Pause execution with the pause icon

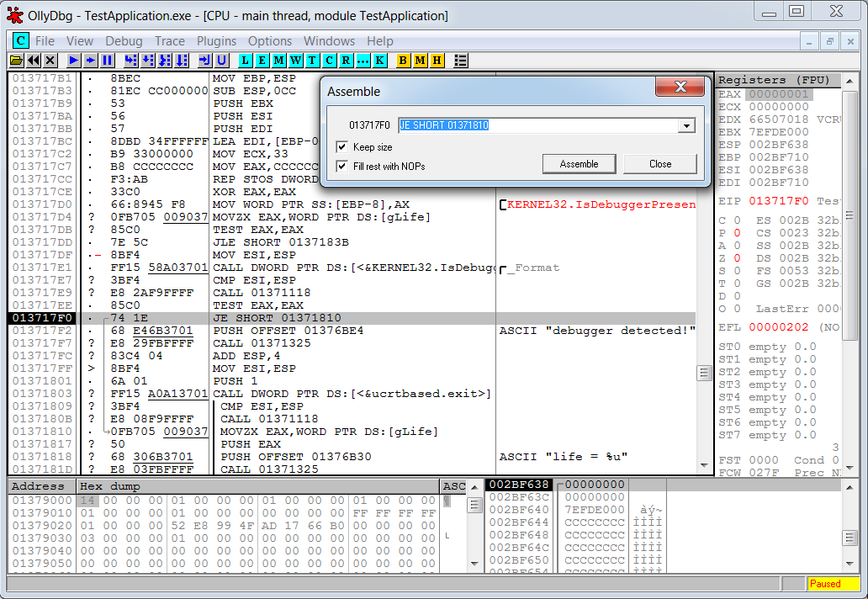[x=108, y=61]
